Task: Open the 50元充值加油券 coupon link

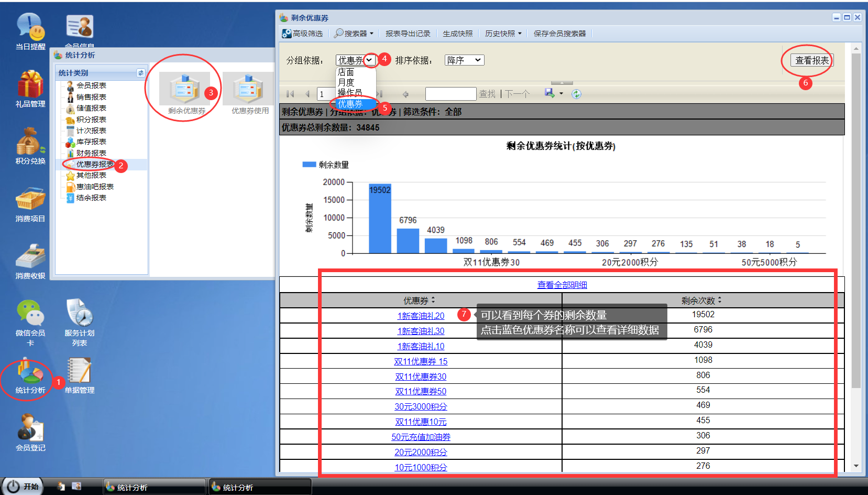Action: [x=421, y=437]
